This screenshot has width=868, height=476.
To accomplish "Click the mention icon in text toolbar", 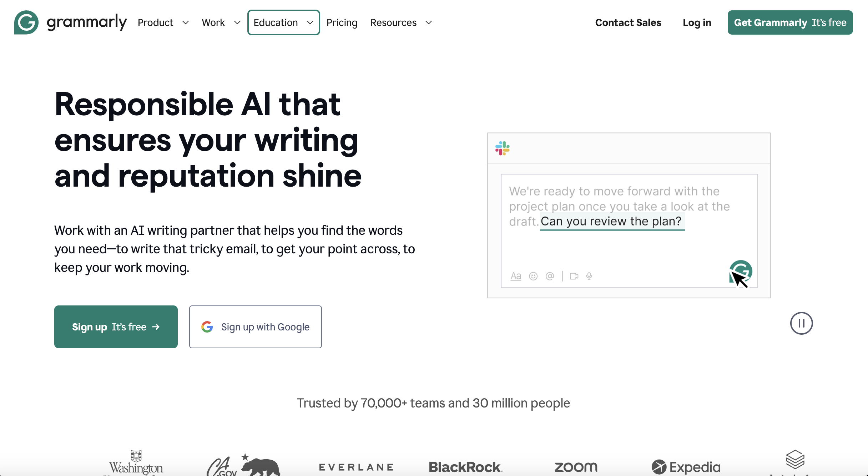I will point(550,276).
